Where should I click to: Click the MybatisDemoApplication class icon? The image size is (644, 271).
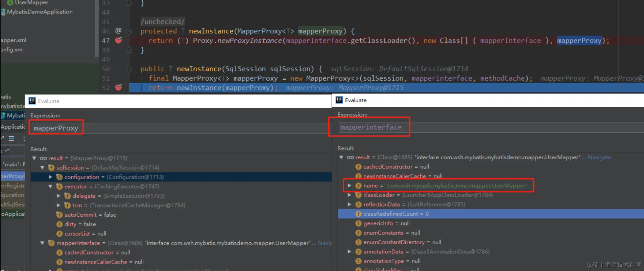point(3,12)
